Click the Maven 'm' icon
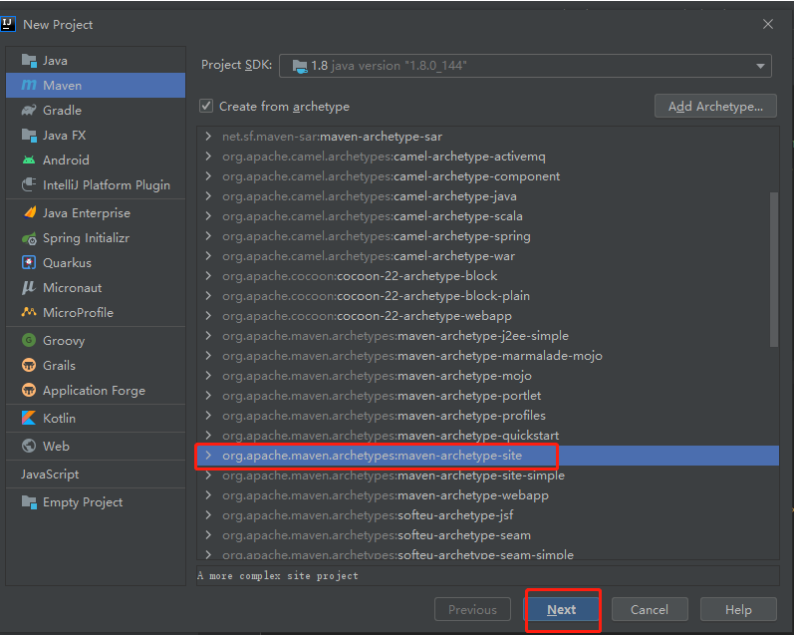 [x=29, y=85]
